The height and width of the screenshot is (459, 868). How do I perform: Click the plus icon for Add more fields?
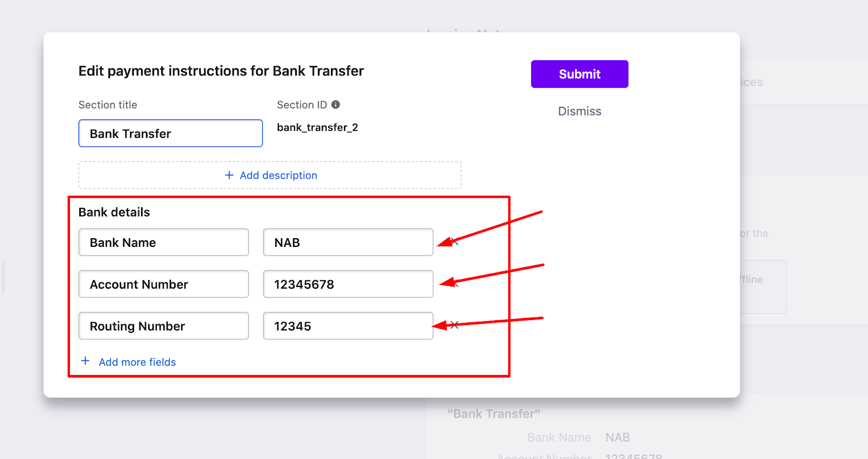point(85,361)
